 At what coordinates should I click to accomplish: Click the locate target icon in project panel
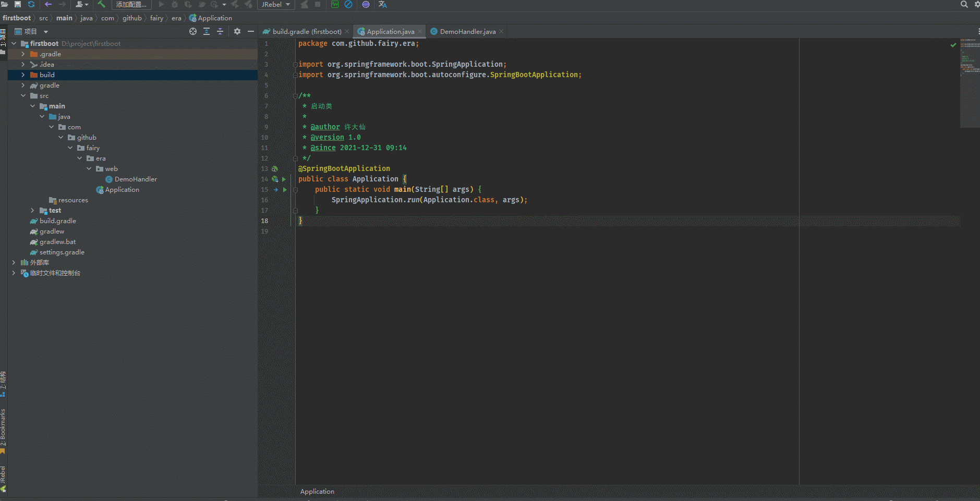[x=193, y=31]
